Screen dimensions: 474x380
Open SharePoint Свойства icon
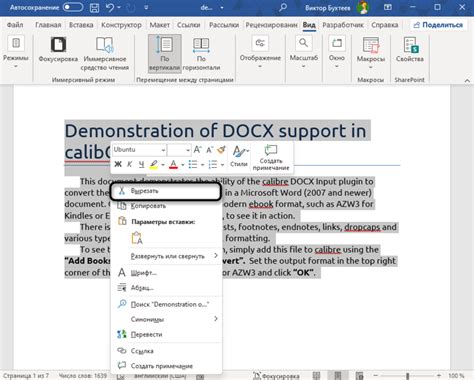pyautogui.click(x=410, y=50)
